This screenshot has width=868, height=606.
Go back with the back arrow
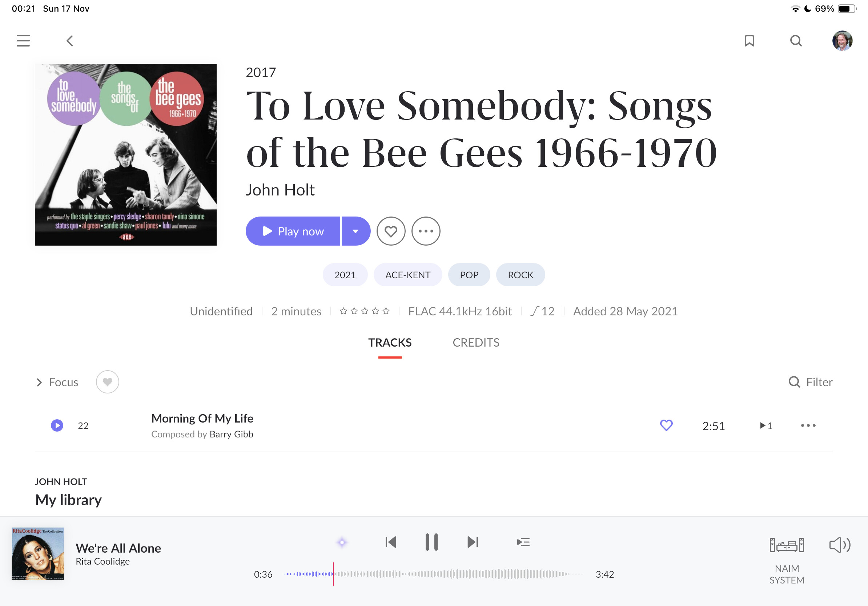coord(69,41)
